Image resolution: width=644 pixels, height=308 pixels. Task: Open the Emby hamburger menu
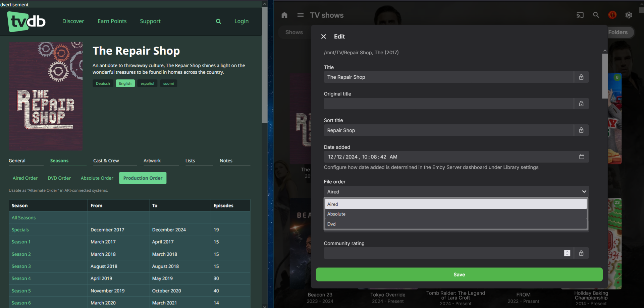(x=301, y=15)
